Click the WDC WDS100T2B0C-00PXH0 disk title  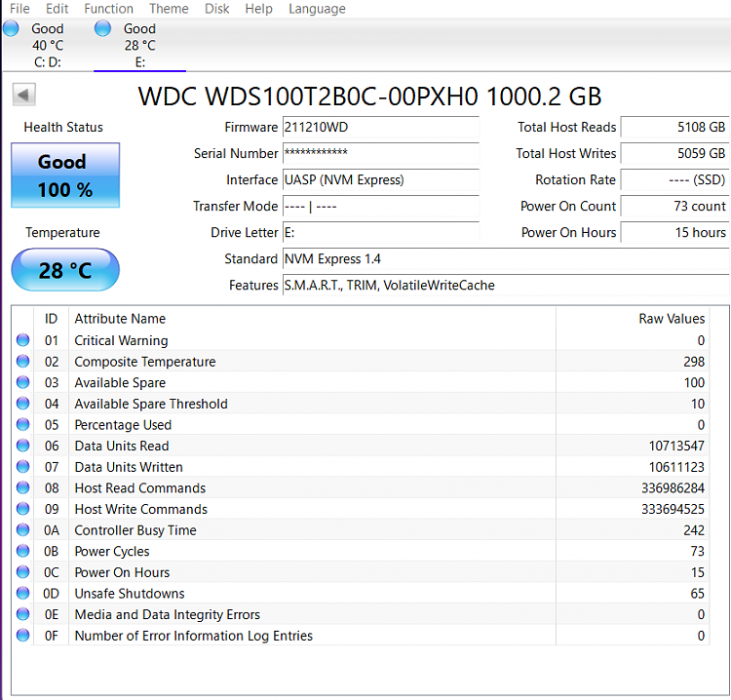coord(369,97)
